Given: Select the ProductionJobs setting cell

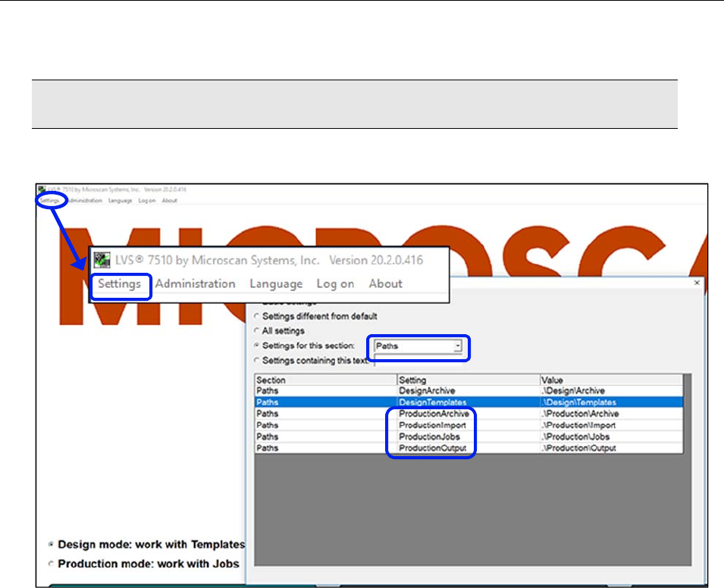Looking at the screenshot, I should click(x=469, y=436).
